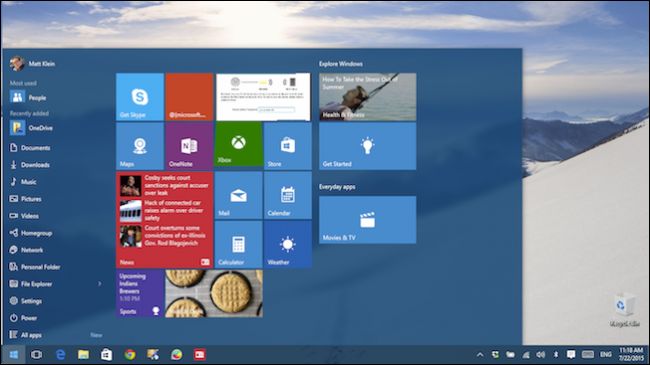
Task: Open the Sports tile
Action: click(140, 294)
